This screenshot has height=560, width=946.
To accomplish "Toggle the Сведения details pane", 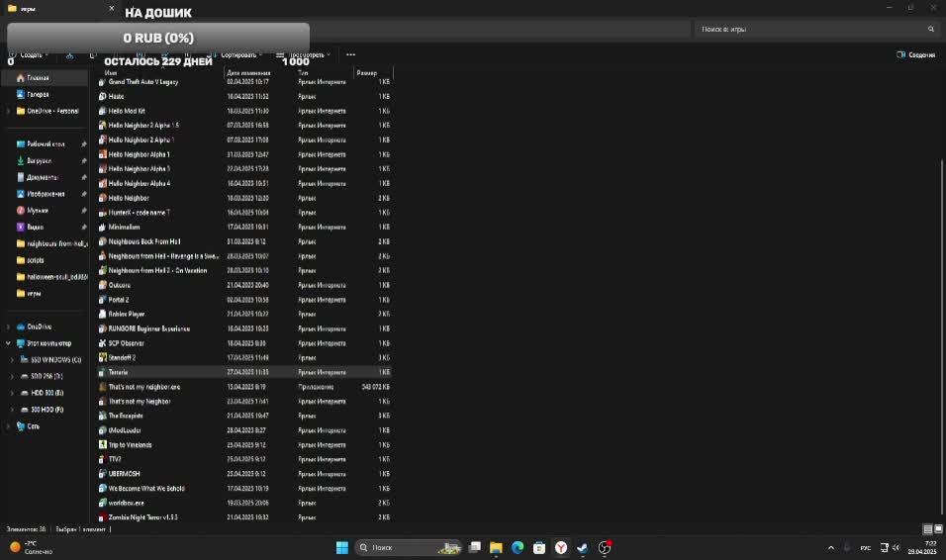I will (x=916, y=55).
